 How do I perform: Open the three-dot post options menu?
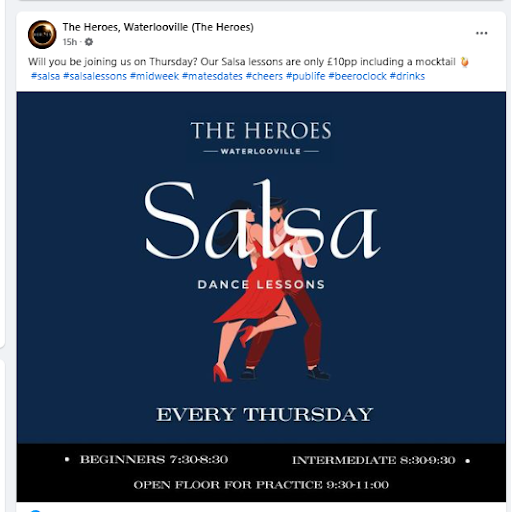click(481, 33)
